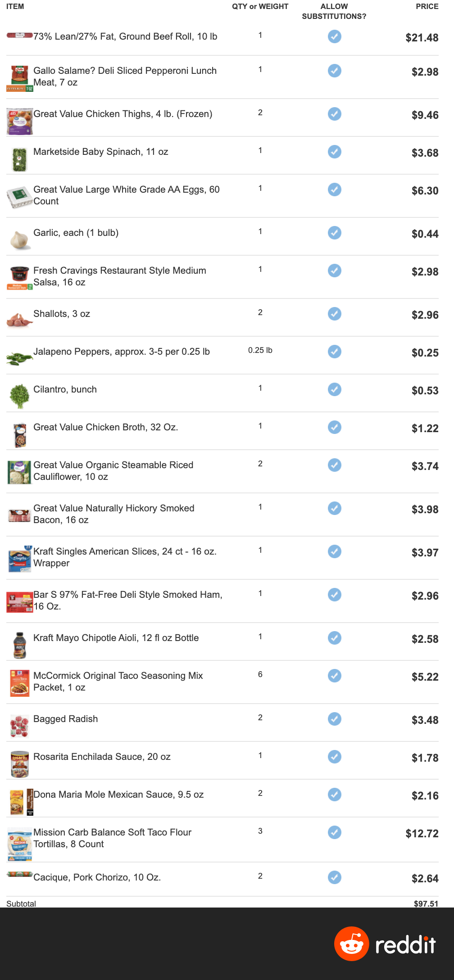Click the Ground Beef Roll product image
The height and width of the screenshot is (980, 454).
[x=19, y=36]
